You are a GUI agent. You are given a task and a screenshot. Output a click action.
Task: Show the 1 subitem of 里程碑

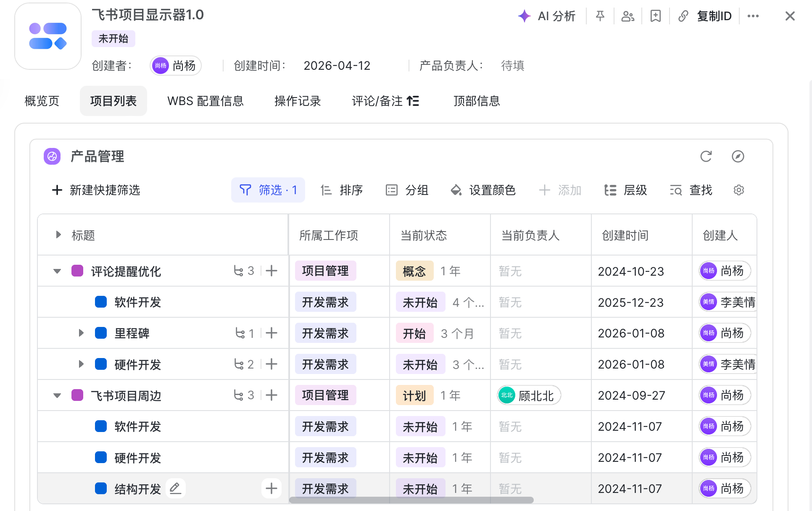point(245,333)
